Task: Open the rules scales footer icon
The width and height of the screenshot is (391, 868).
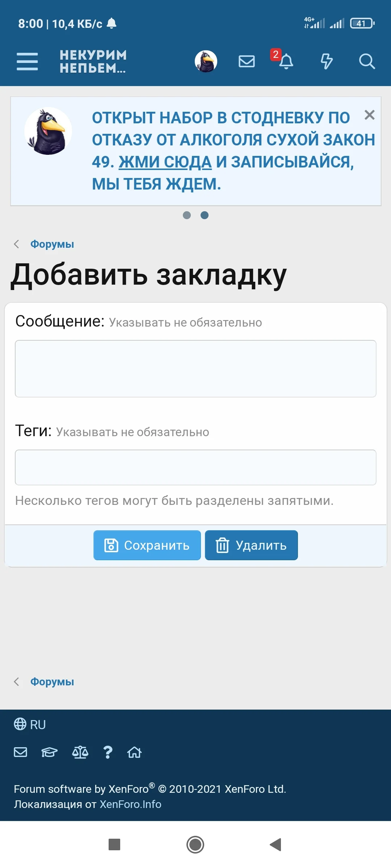Action: pyautogui.click(x=80, y=752)
